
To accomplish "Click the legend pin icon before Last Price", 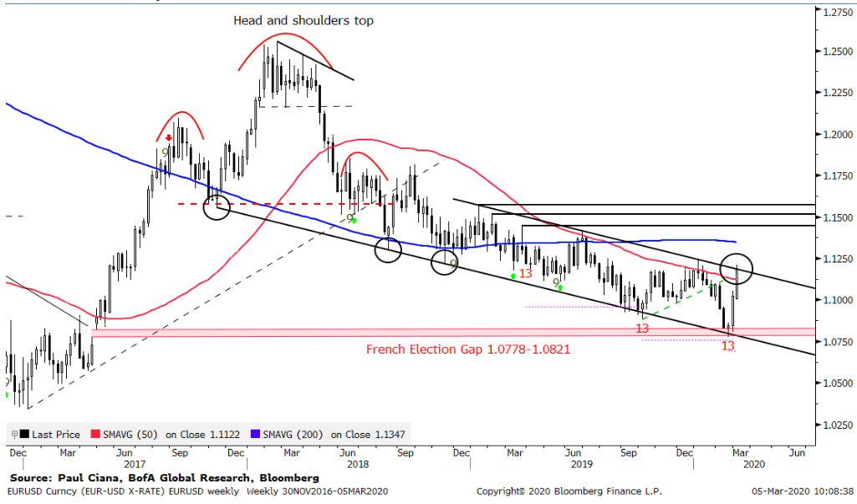I will (13, 435).
